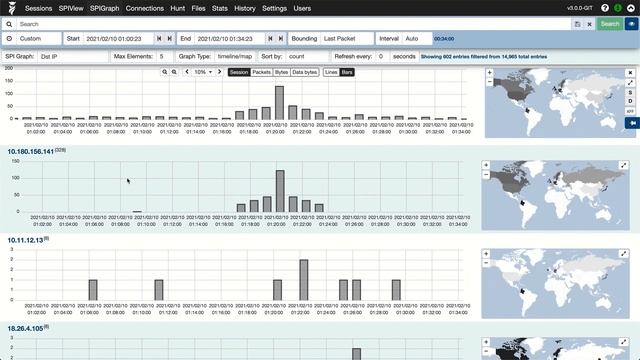Viewport: 640px width, 360px height.
Task: Open the help question mark icon
Action: pos(605,8)
